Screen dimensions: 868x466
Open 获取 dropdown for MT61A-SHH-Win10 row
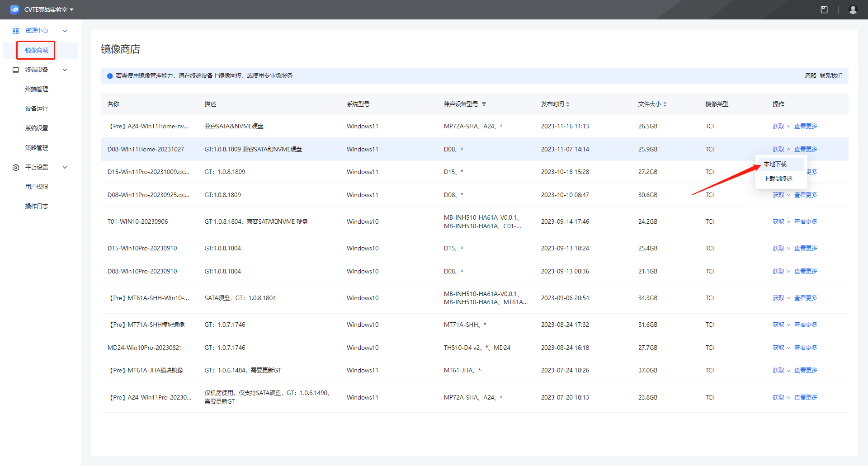pos(781,298)
